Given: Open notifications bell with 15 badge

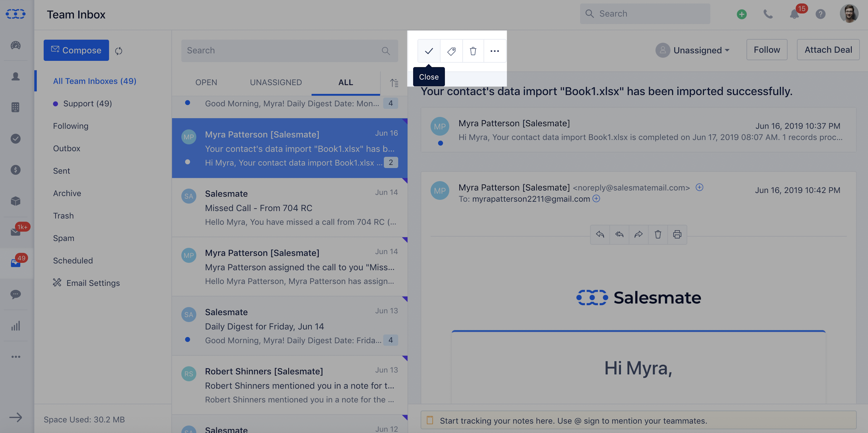Looking at the screenshot, I should [794, 14].
